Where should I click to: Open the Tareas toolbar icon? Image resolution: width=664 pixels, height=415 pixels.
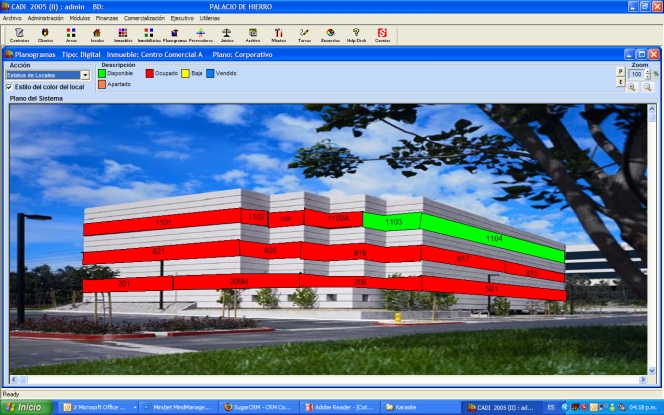click(x=304, y=35)
